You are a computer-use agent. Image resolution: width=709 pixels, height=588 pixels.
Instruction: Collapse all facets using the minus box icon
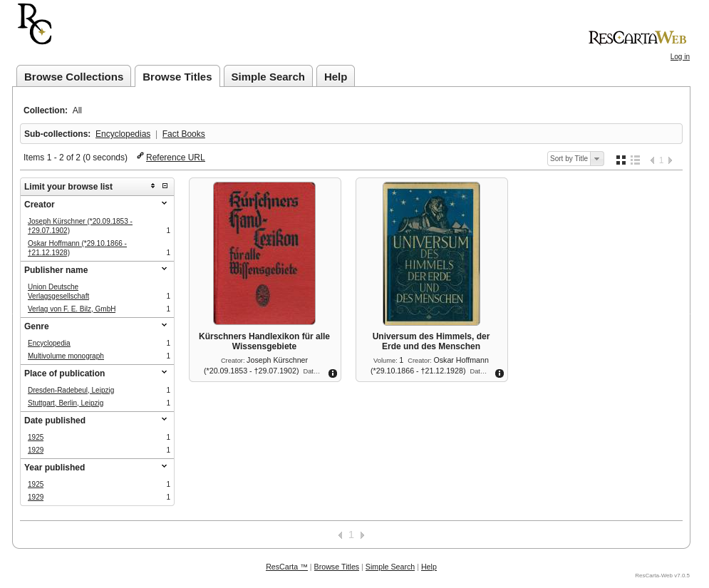[165, 186]
